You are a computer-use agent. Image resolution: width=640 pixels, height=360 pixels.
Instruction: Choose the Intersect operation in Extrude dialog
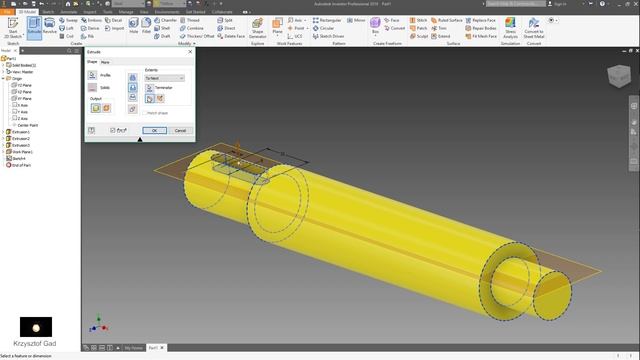pyautogui.click(x=133, y=97)
